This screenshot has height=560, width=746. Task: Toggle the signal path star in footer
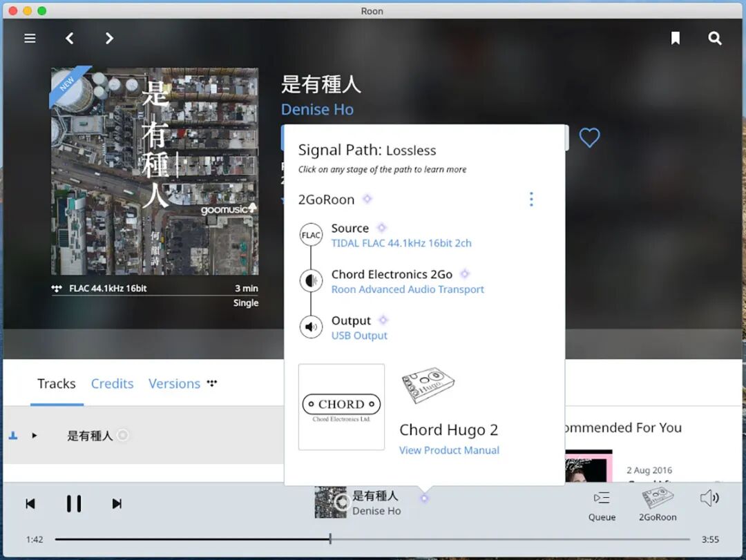(424, 498)
